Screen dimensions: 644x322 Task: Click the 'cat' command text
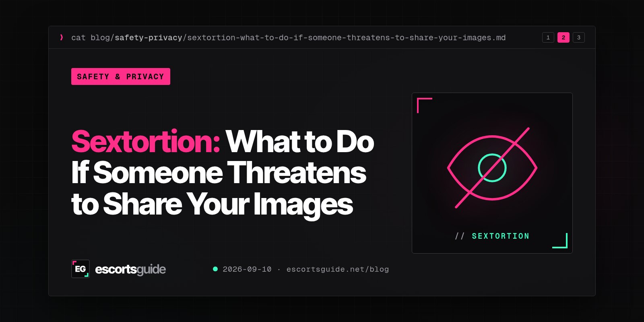pos(78,38)
